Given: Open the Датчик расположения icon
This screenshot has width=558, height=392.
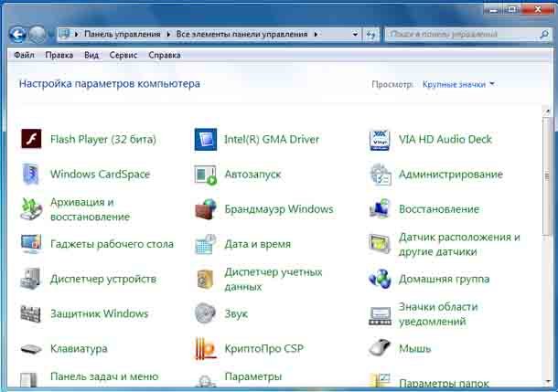Looking at the screenshot, I should click(380, 244).
